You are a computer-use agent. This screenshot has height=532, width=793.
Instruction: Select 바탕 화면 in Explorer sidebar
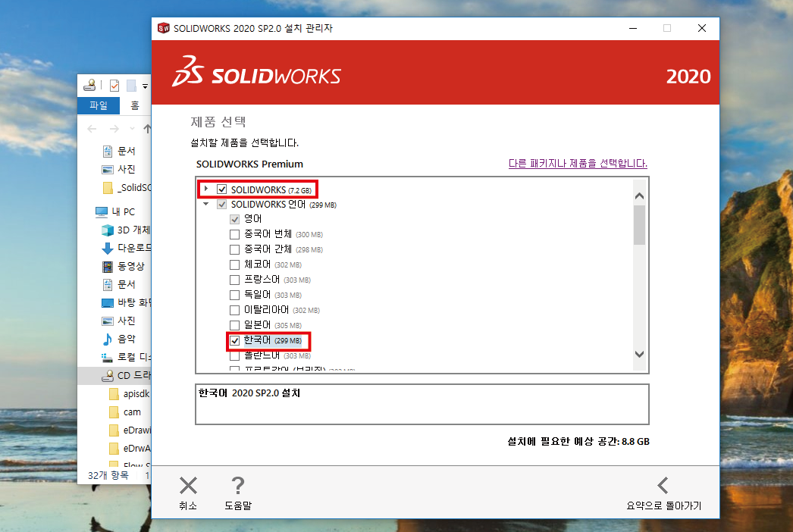click(126, 302)
